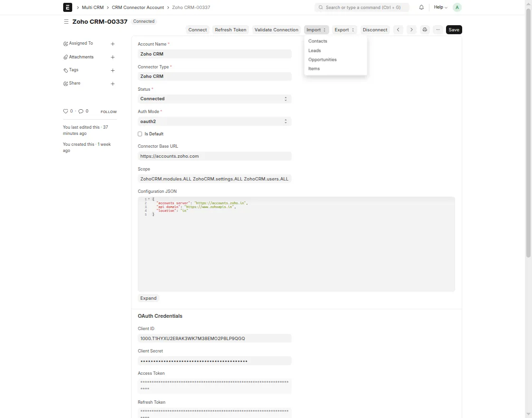Open the app home logo icon

click(67, 7)
